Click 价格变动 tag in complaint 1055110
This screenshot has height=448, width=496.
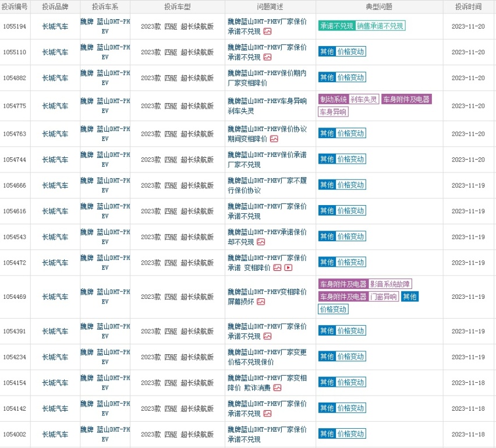point(350,52)
